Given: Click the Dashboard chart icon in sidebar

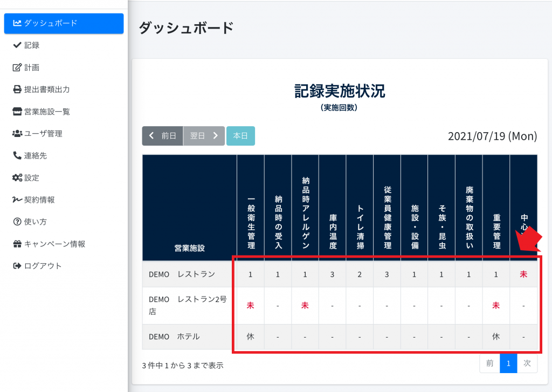Looking at the screenshot, I should pyautogui.click(x=17, y=23).
